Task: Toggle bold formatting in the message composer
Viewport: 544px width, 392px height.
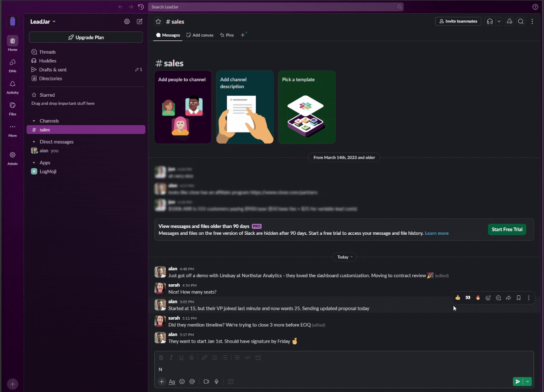Action: click(161, 357)
